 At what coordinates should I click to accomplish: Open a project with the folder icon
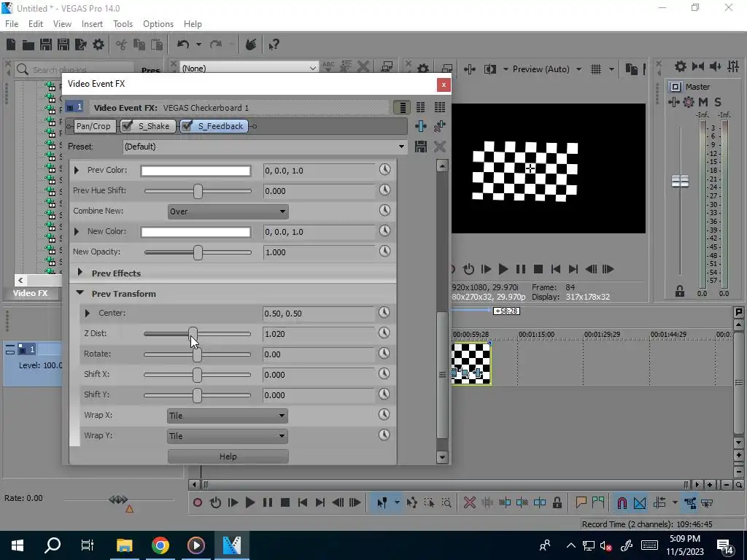(28, 44)
